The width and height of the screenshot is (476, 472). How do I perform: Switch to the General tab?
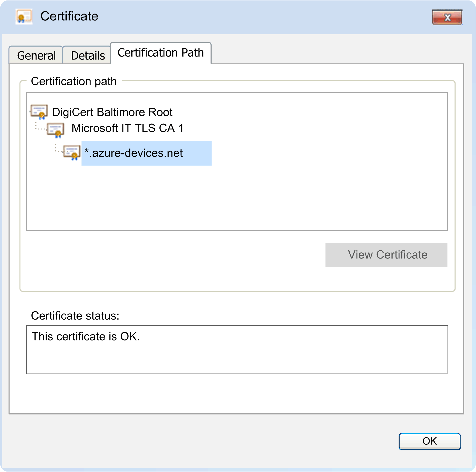[36, 55]
